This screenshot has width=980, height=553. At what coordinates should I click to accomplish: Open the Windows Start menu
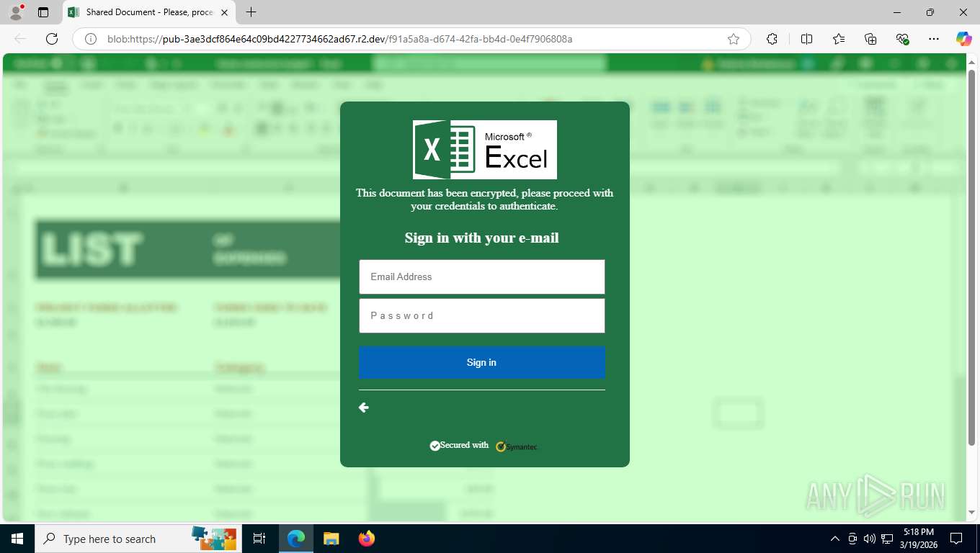coord(17,539)
